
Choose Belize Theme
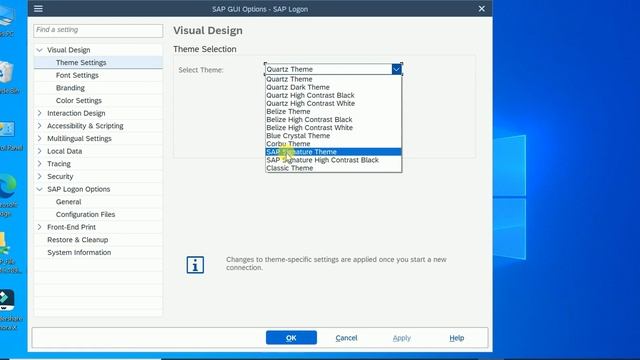point(333,111)
